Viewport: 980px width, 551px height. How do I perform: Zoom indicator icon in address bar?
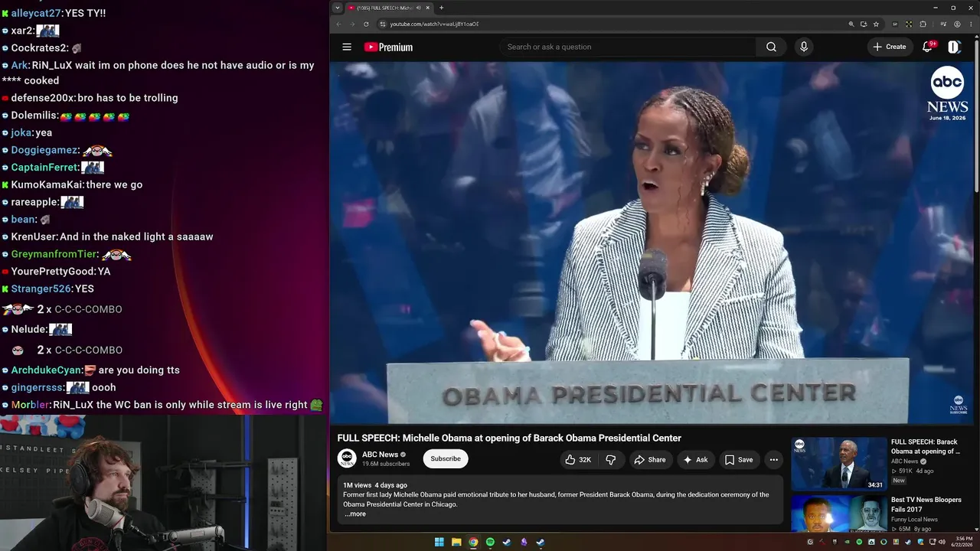(851, 24)
